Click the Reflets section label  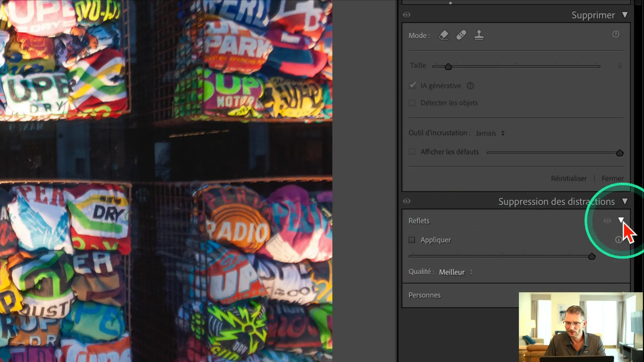419,221
